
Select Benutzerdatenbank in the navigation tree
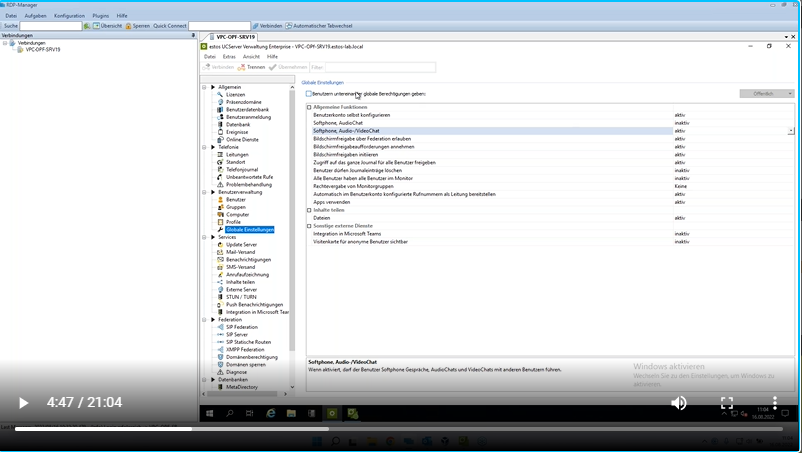tap(247, 110)
